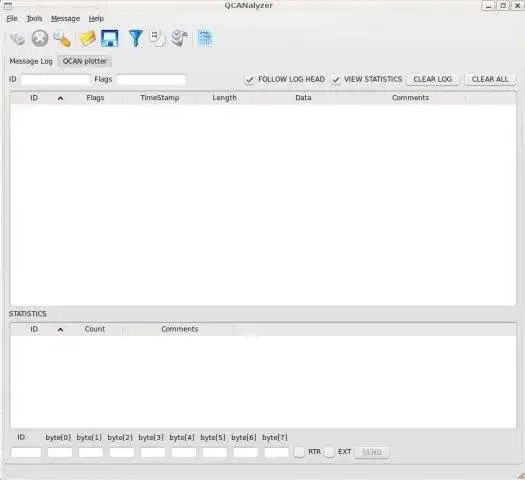The image size is (525, 480).
Task: Switch to the QCAN plotter tab
Action: click(x=85, y=61)
